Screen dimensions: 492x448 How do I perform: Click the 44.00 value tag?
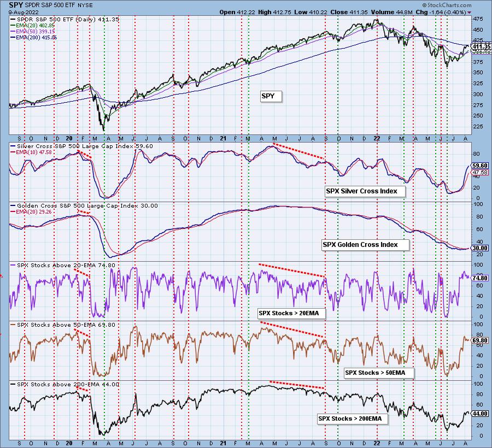(x=481, y=414)
